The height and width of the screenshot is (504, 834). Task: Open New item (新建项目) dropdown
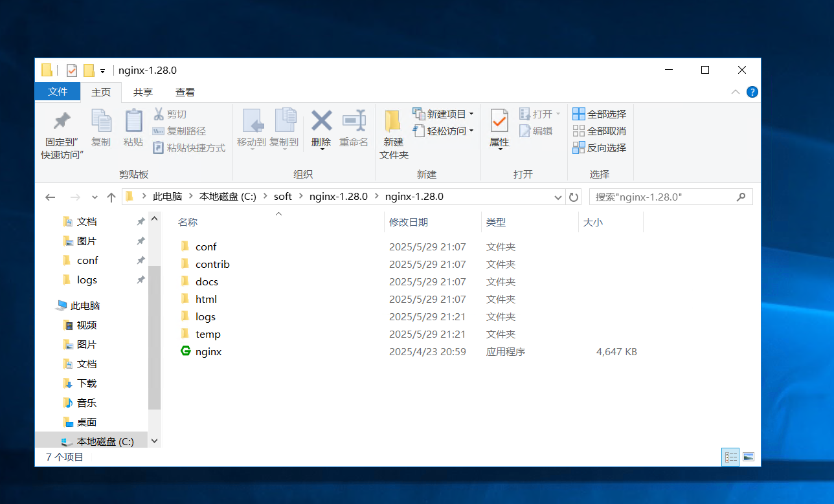point(444,114)
